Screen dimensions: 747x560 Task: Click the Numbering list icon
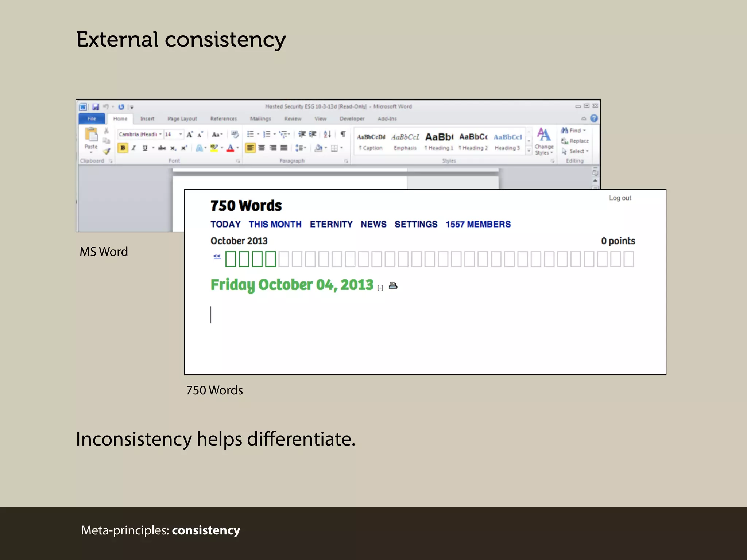pos(267,134)
